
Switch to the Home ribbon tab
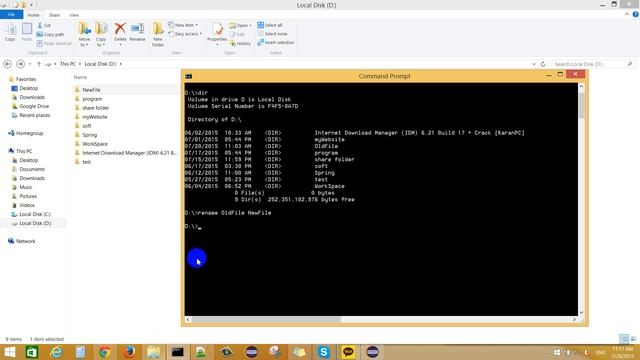coord(33,15)
